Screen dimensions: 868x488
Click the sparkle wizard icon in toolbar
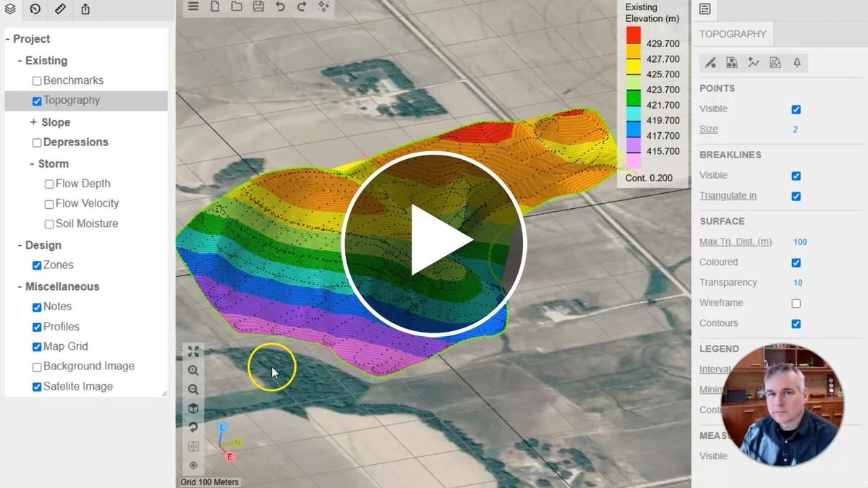pyautogui.click(x=323, y=7)
